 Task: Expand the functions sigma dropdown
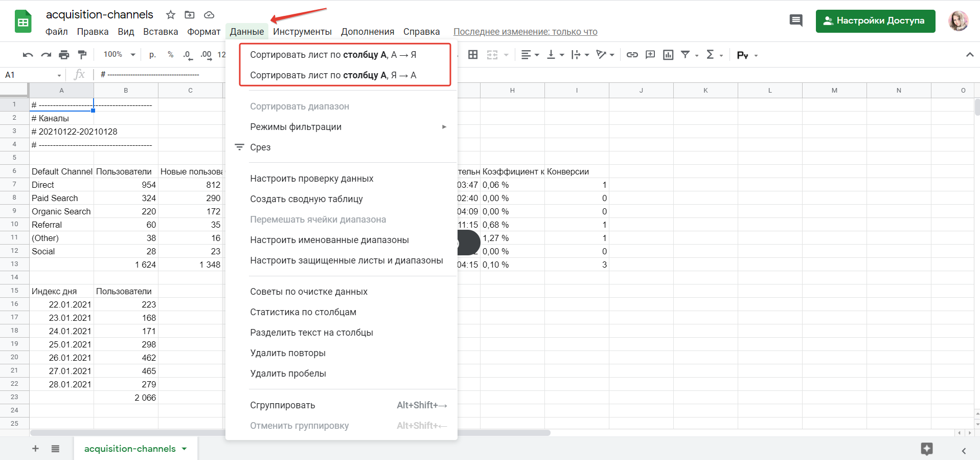[x=714, y=55]
